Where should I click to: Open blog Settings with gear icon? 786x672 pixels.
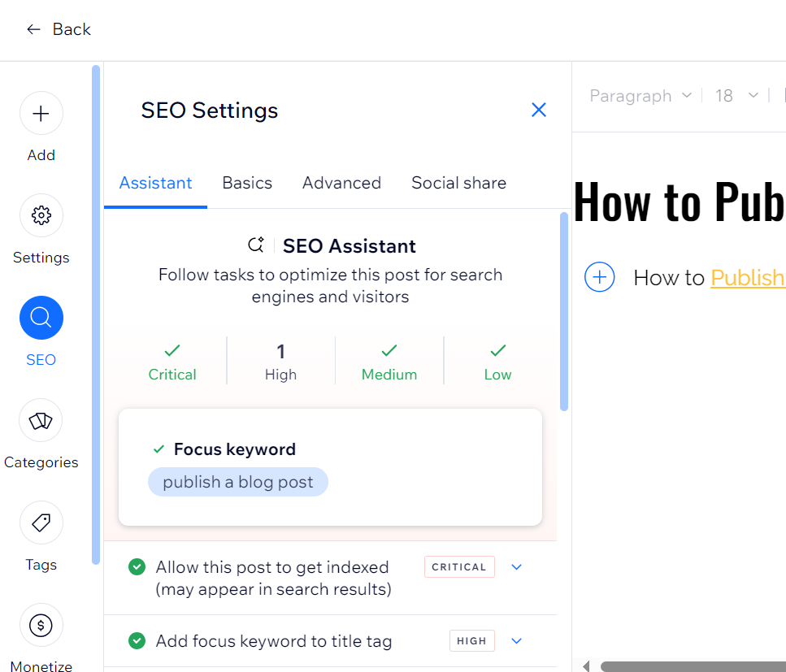click(41, 215)
